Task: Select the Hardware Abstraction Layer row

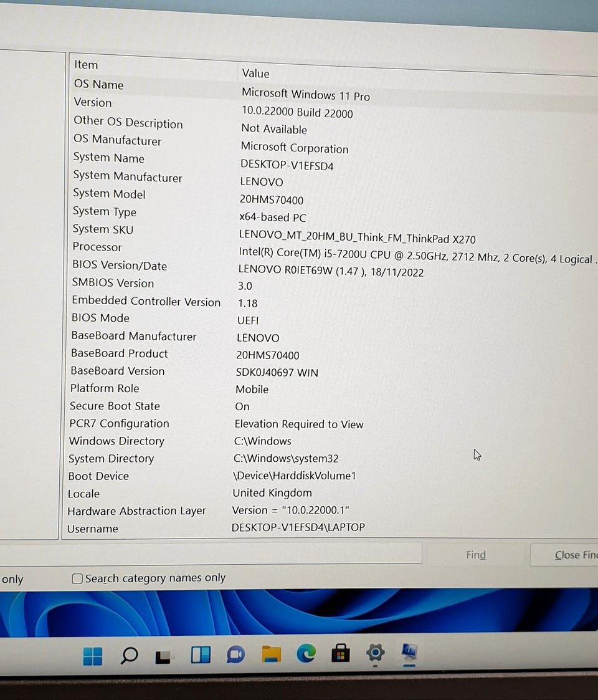Action: pyautogui.click(x=137, y=511)
